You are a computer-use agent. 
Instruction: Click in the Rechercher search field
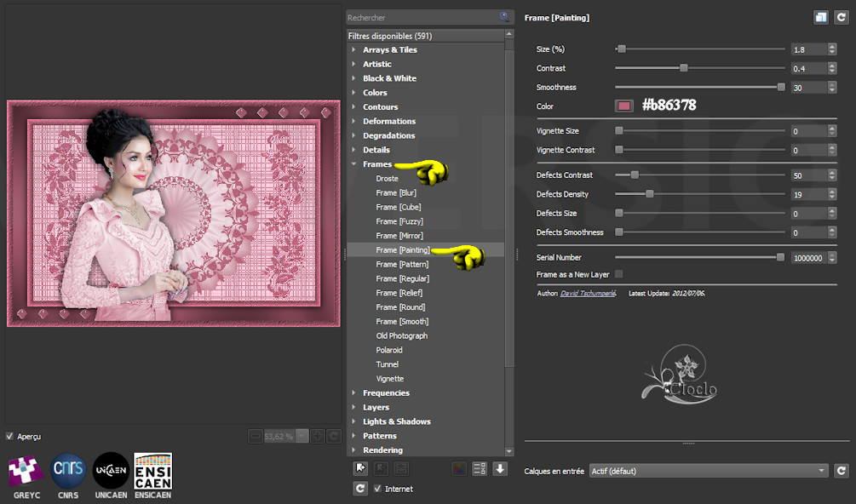(x=422, y=17)
